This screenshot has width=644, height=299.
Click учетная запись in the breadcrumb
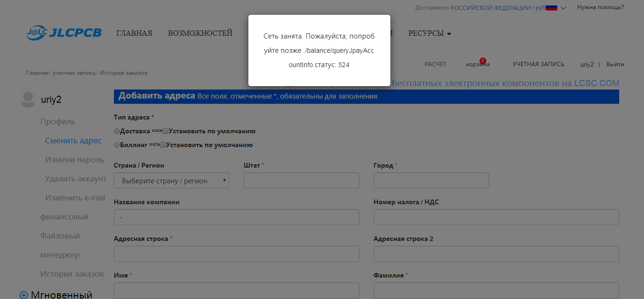click(74, 73)
